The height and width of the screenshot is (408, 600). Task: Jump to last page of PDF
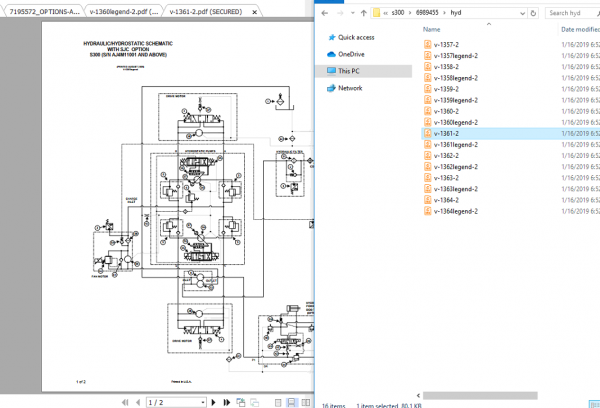pos(227,402)
